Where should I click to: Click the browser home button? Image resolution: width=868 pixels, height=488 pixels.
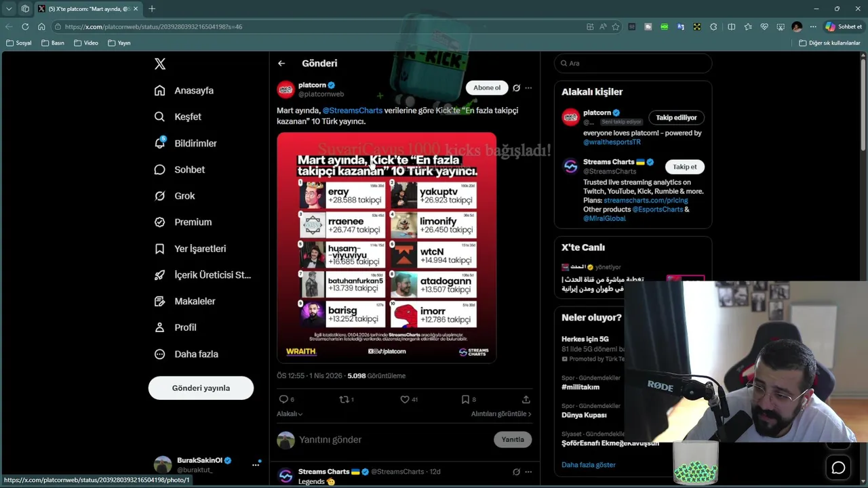pyautogui.click(x=41, y=26)
